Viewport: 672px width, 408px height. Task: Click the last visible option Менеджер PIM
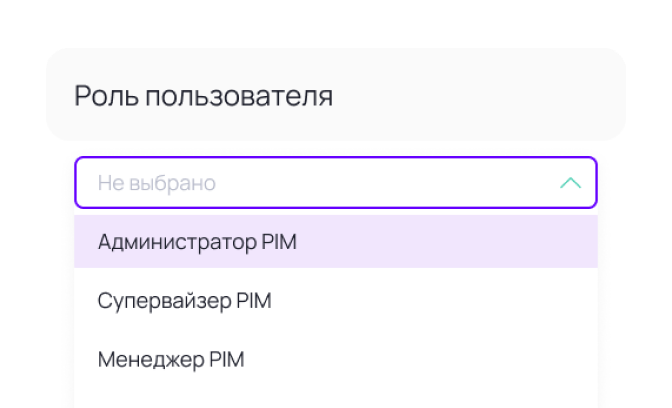(171, 360)
